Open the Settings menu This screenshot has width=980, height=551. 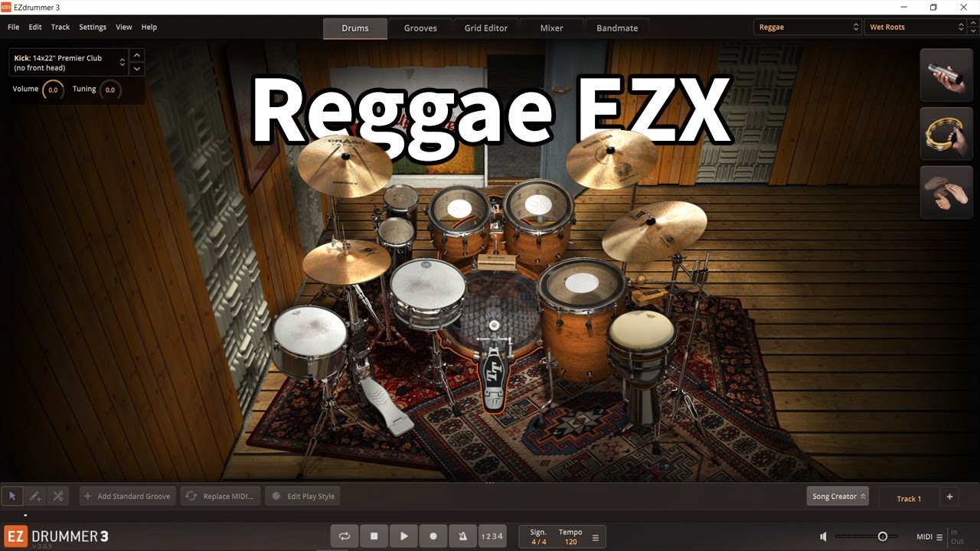coord(93,27)
